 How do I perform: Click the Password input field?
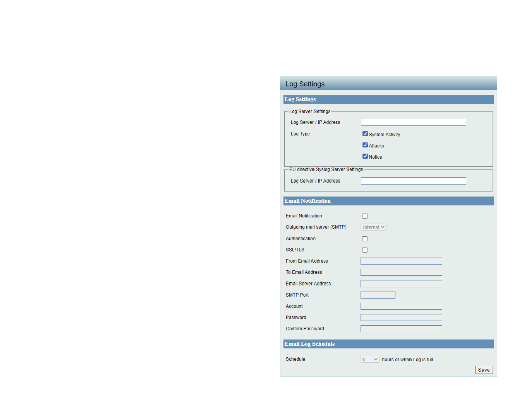pos(401,318)
